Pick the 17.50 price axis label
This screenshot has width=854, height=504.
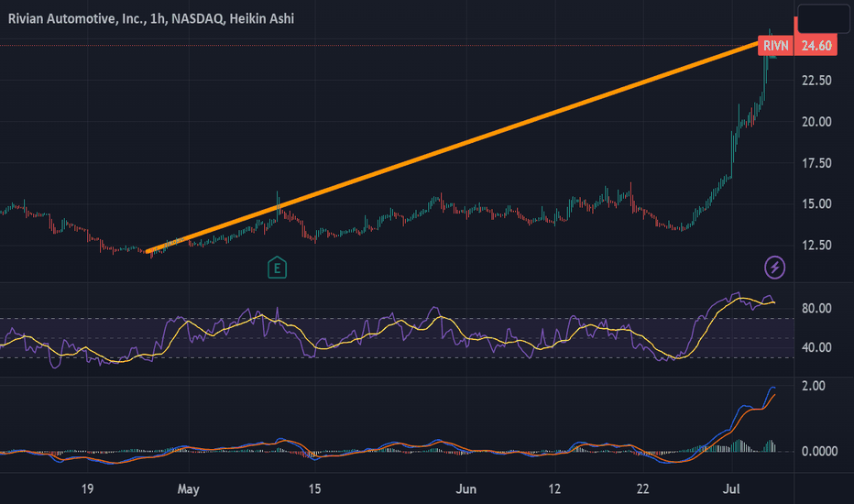pos(816,163)
